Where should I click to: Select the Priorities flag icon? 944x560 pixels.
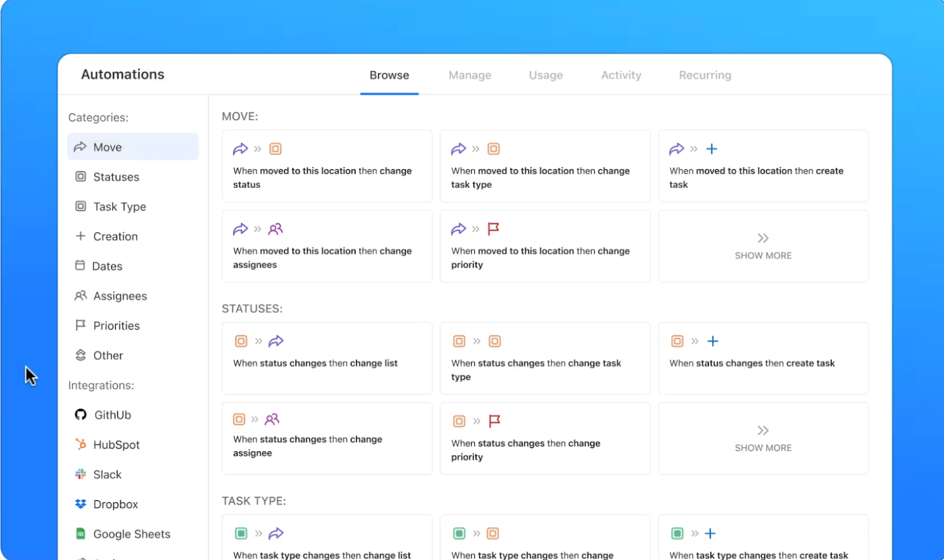point(80,325)
